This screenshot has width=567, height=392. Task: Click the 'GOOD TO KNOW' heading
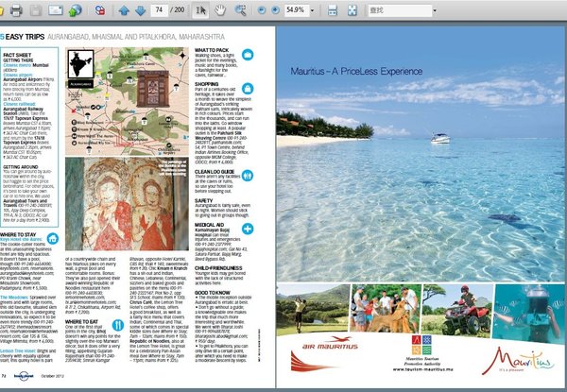tap(213, 293)
